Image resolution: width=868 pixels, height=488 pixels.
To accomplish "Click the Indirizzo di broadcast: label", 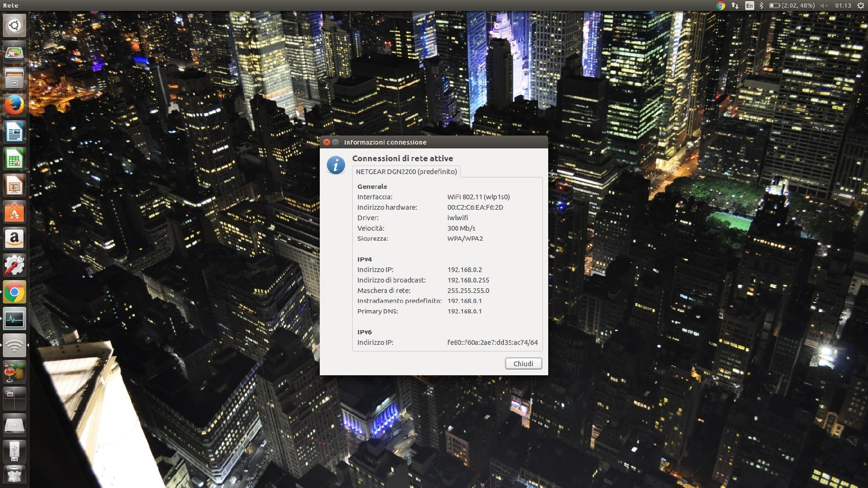I will pyautogui.click(x=392, y=280).
